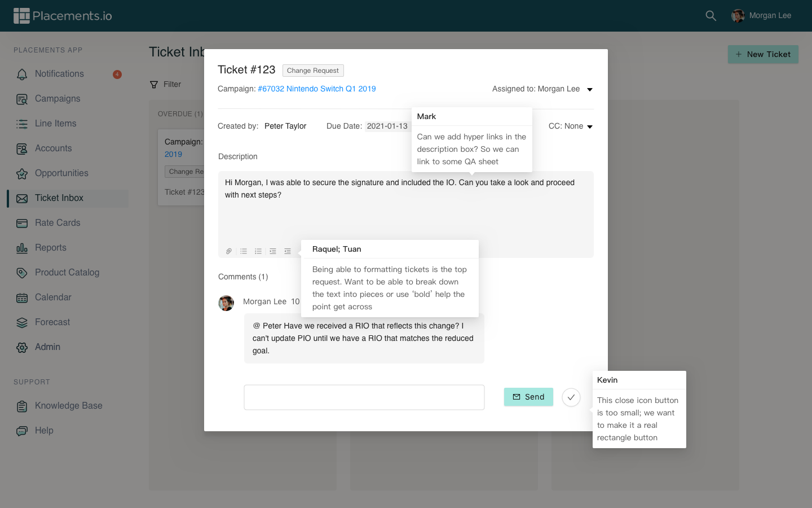Open search using magnifier icon
The width and height of the screenshot is (812, 508).
tap(710, 16)
